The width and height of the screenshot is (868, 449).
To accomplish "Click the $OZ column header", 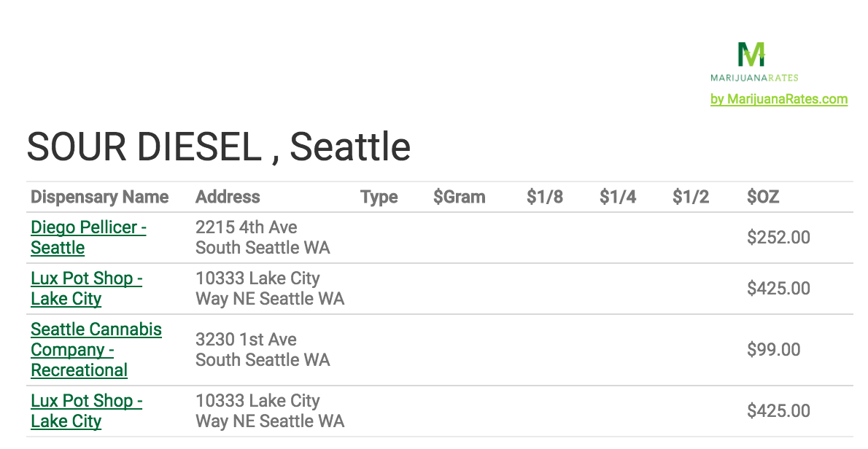I will point(763,197).
